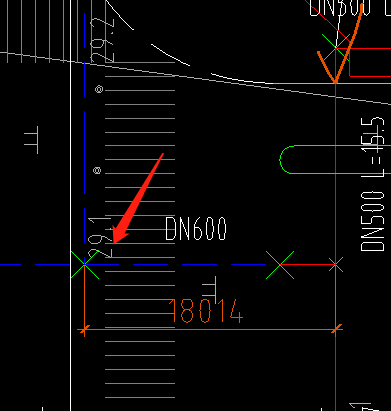Select the red rectangle outline at top right
The image size is (391, 411).
tap(370, 62)
